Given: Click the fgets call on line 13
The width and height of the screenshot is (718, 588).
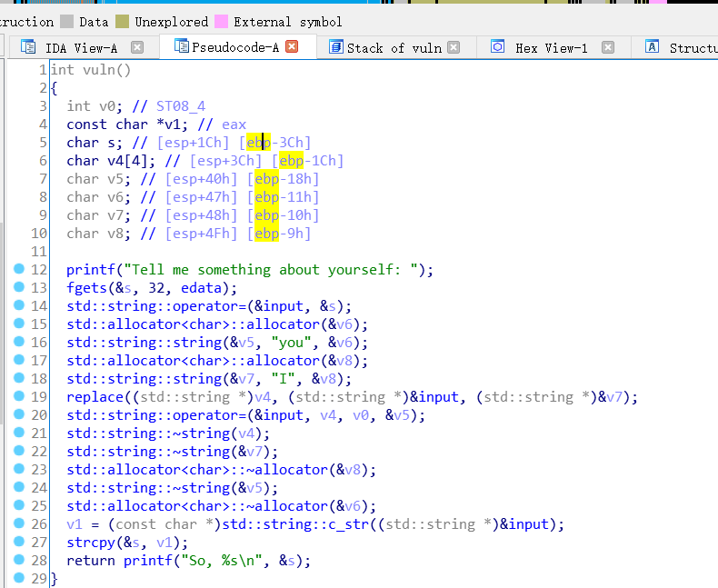Looking at the screenshot, I should click(86, 288).
